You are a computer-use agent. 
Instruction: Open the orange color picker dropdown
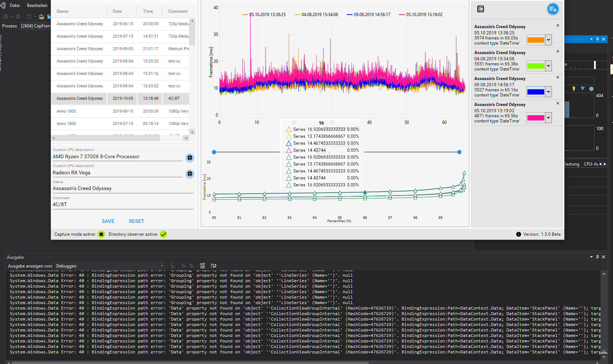(548, 40)
